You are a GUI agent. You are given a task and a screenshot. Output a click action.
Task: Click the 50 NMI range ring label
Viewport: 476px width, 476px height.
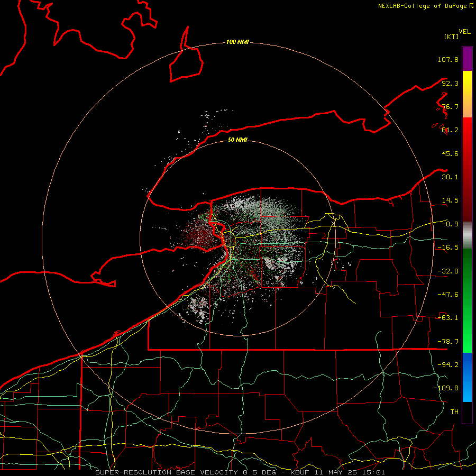coord(237,140)
